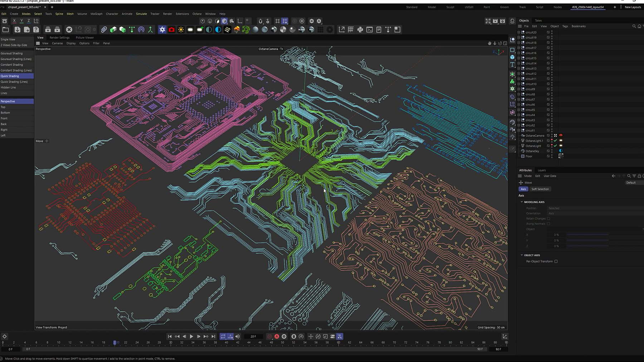This screenshot has height=362, width=644.
Task: Toggle enable checkmark on OctaneLight.1
Action: pyautogui.click(x=555, y=141)
